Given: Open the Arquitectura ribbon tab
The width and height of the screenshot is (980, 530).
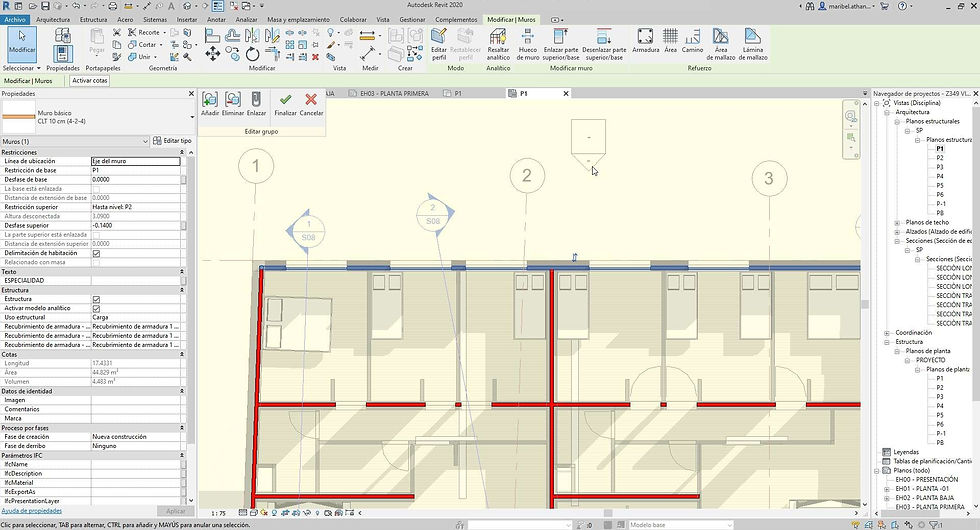Looking at the screenshot, I should pos(53,19).
